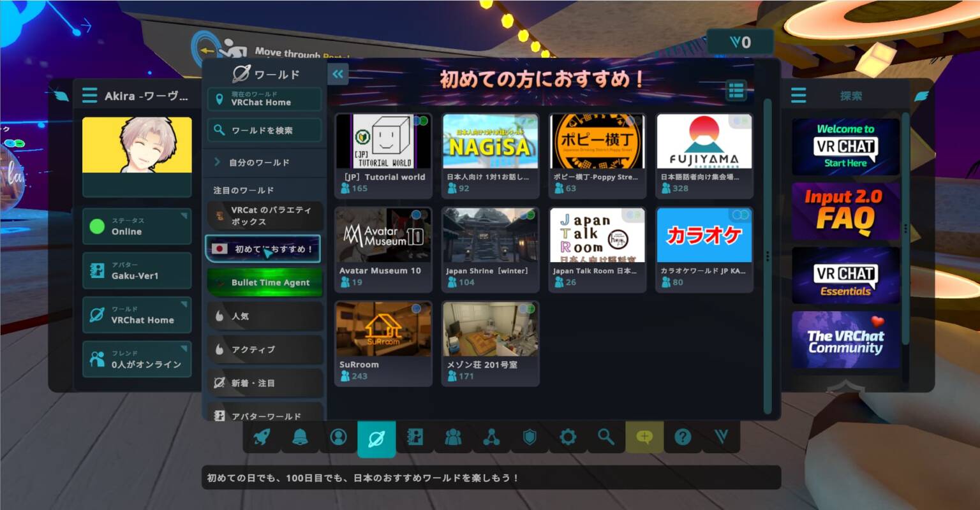Open the カラオケ world thumbnail
The width and height of the screenshot is (980, 510).
point(704,235)
